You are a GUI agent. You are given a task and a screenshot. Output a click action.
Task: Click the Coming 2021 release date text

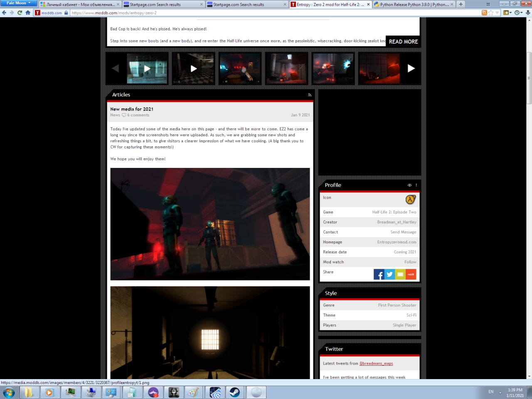(x=405, y=252)
